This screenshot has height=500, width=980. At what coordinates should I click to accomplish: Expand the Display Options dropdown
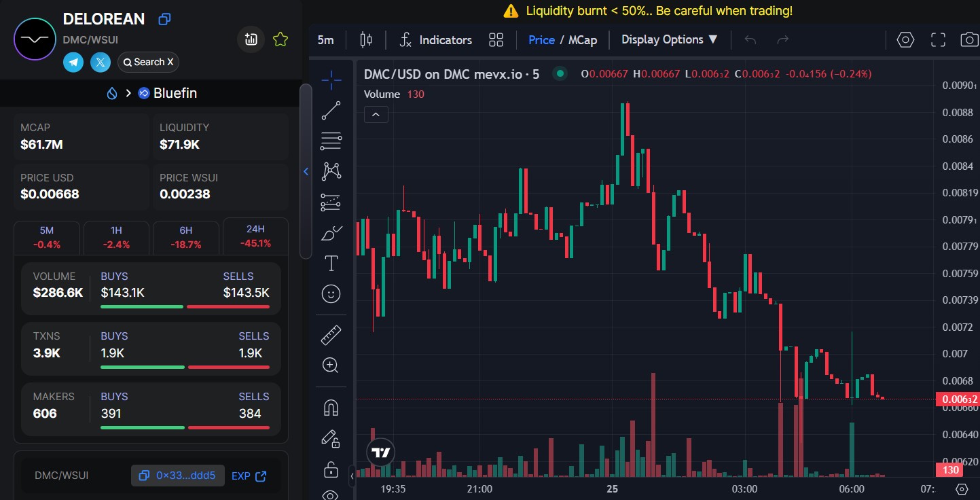tap(669, 40)
